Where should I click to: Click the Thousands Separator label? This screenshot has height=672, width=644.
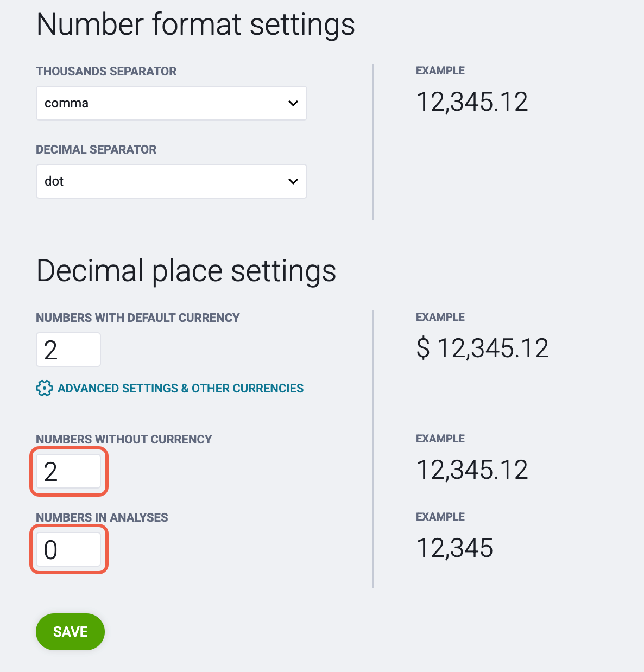(106, 71)
